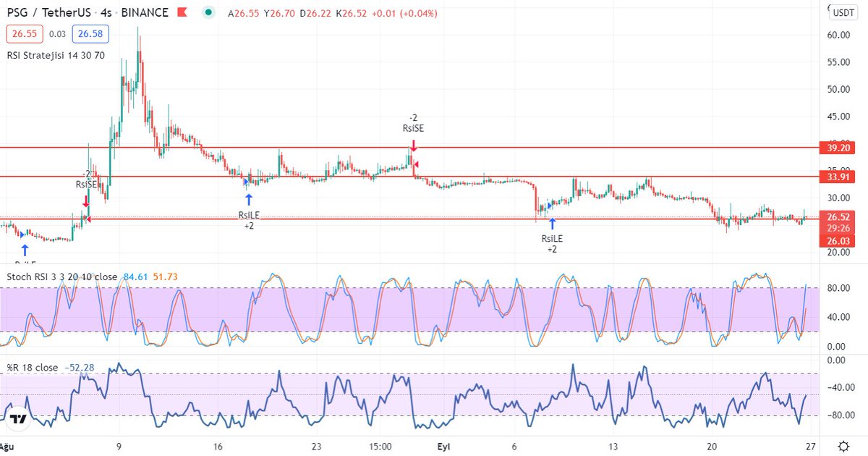Click RsiSE -2 red arrow near 39.20 line
This screenshot has height=456, width=868.
click(x=413, y=145)
